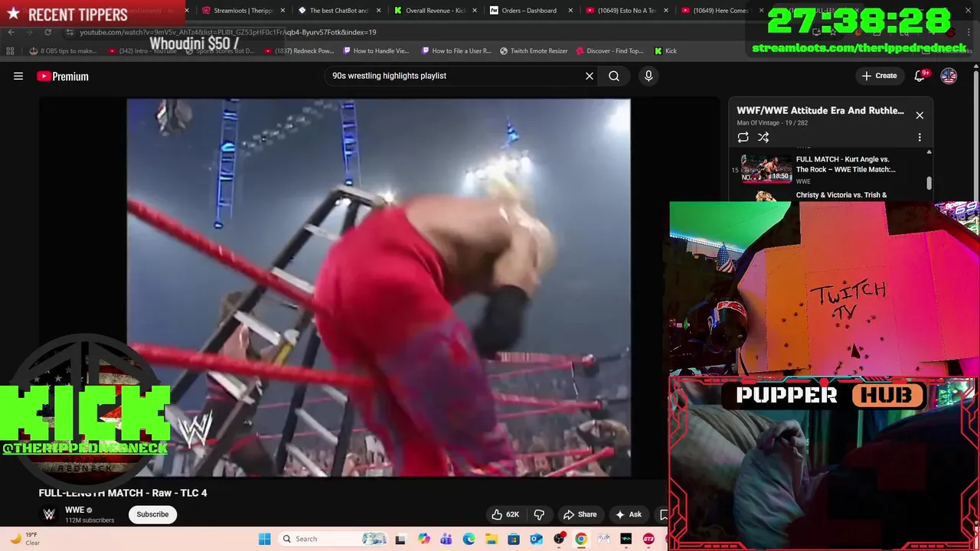Share this video
This screenshot has height=551, width=980.
tap(580, 514)
